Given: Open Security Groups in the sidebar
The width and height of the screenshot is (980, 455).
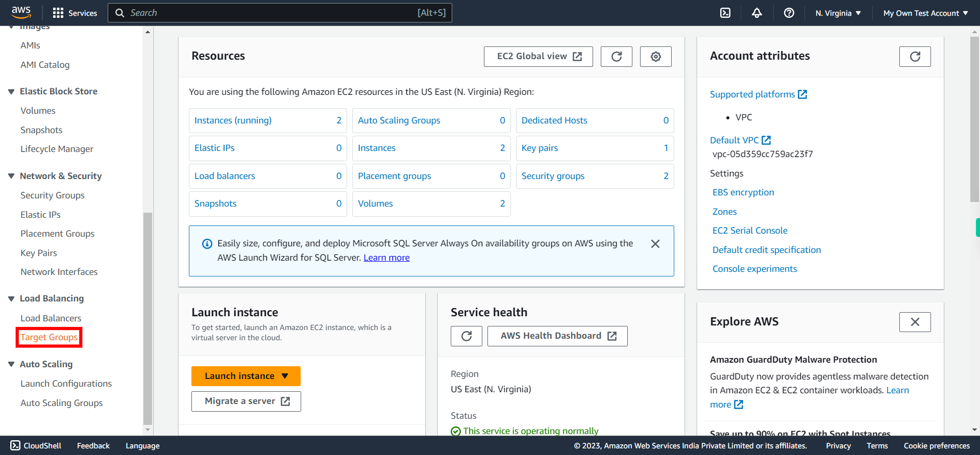Looking at the screenshot, I should (x=53, y=195).
